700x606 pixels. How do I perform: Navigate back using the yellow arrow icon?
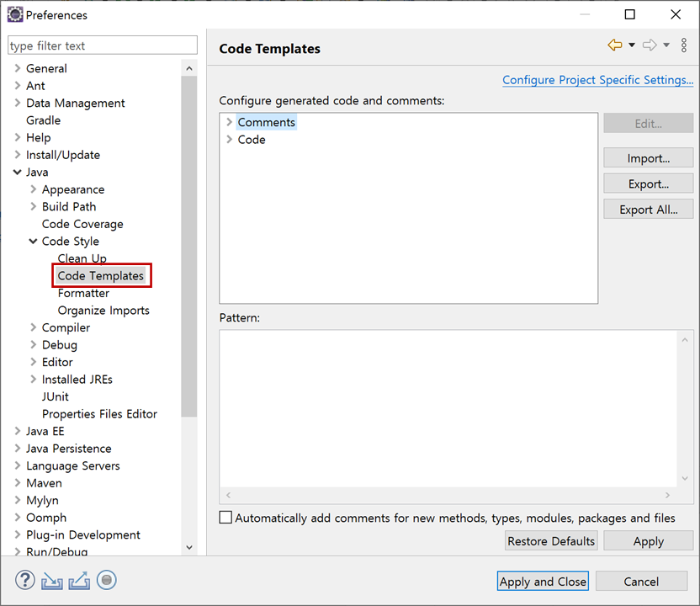(613, 45)
